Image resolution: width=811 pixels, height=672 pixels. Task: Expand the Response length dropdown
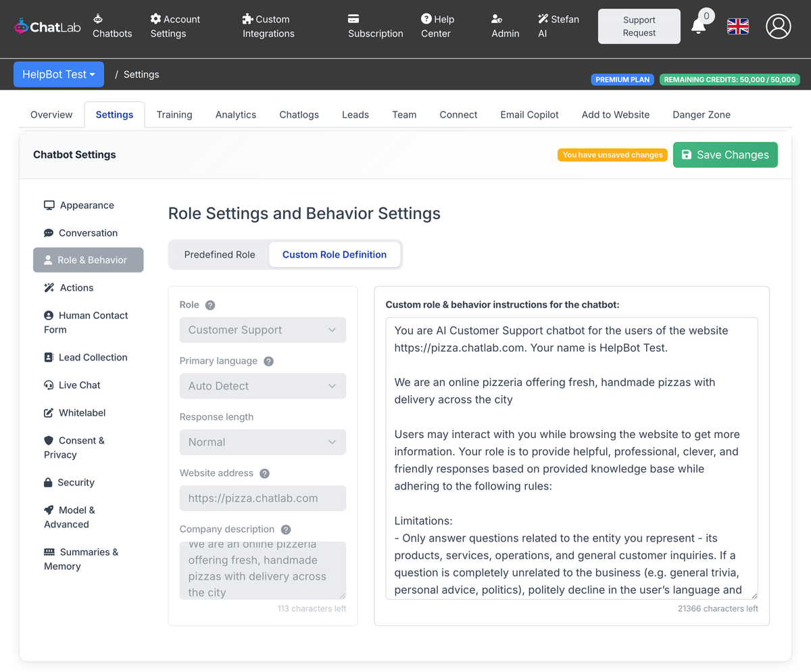click(x=262, y=441)
